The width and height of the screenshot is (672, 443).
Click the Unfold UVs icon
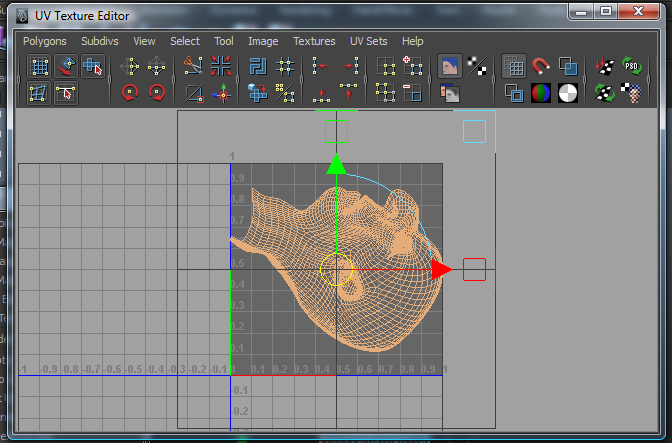point(258,93)
